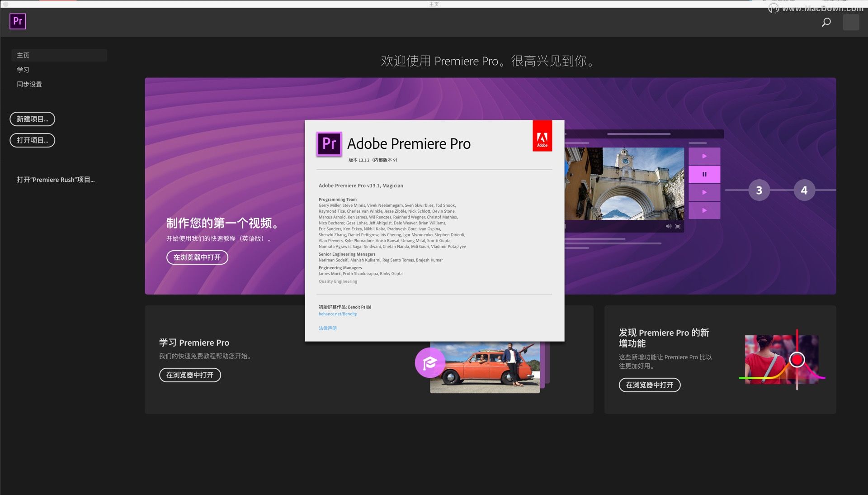This screenshot has width=868, height=495.
Task: Click the 制作您的第一个视频 headline
Action: pyautogui.click(x=223, y=223)
